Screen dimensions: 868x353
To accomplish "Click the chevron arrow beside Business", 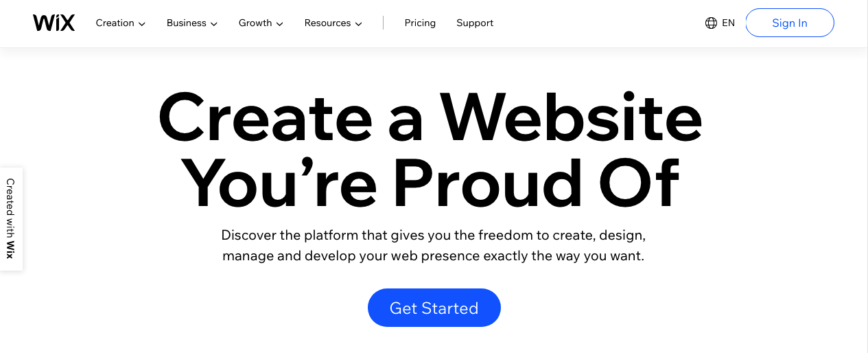I will coord(214,24).
